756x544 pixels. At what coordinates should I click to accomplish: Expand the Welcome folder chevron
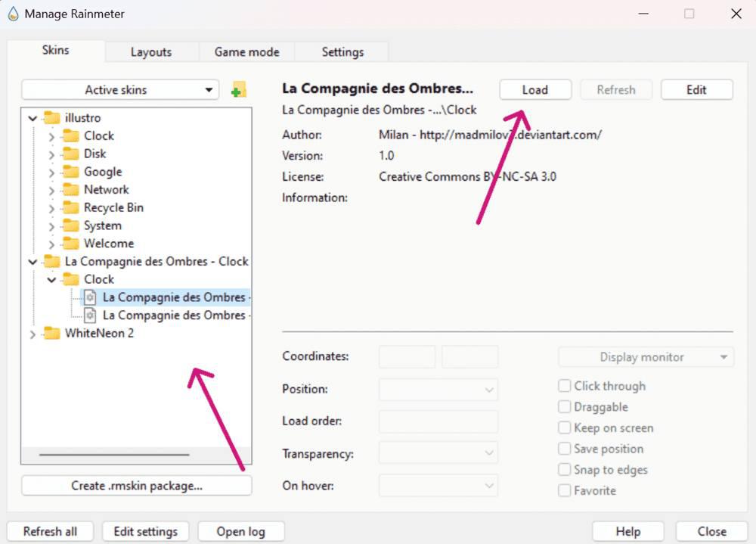tap(51, 244)
